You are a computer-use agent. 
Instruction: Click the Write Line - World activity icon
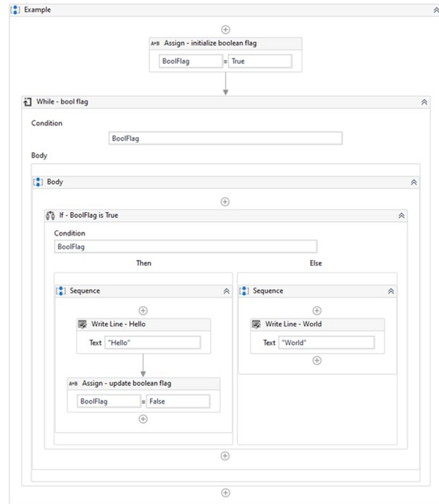point(256,325)
